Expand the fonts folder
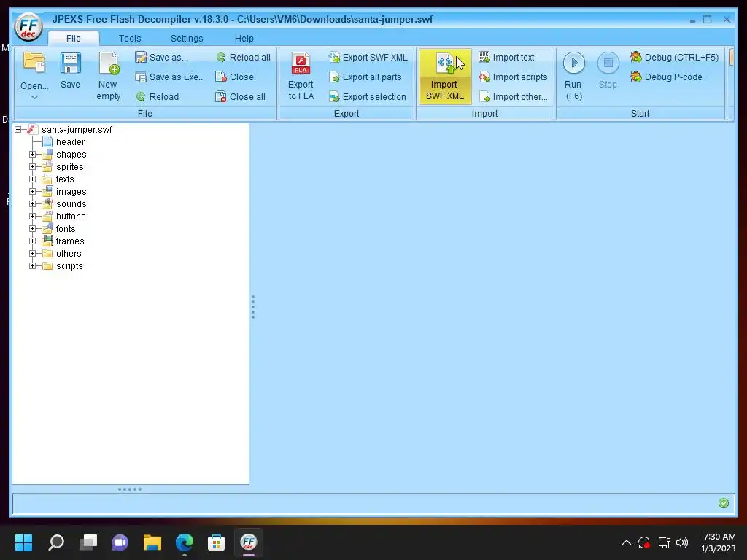 click(x=32, y=228)
